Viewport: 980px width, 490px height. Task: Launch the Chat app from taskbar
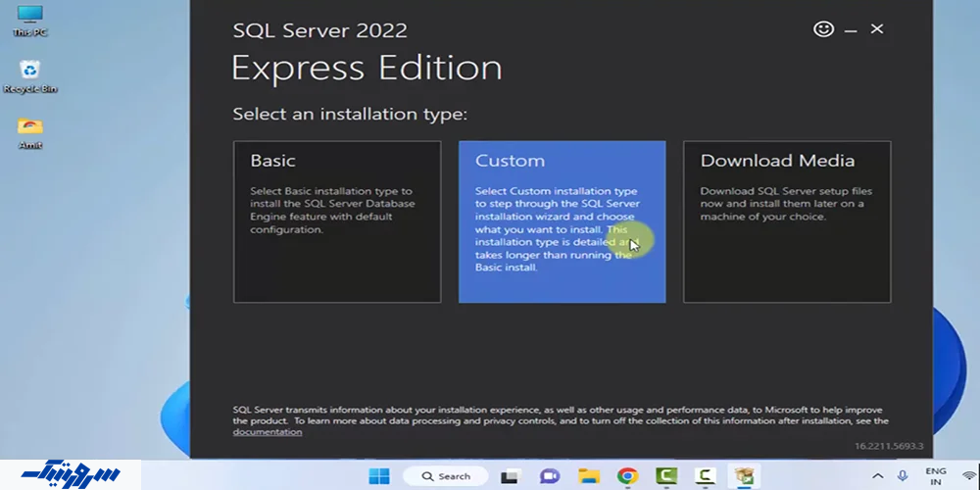point(550,476)
